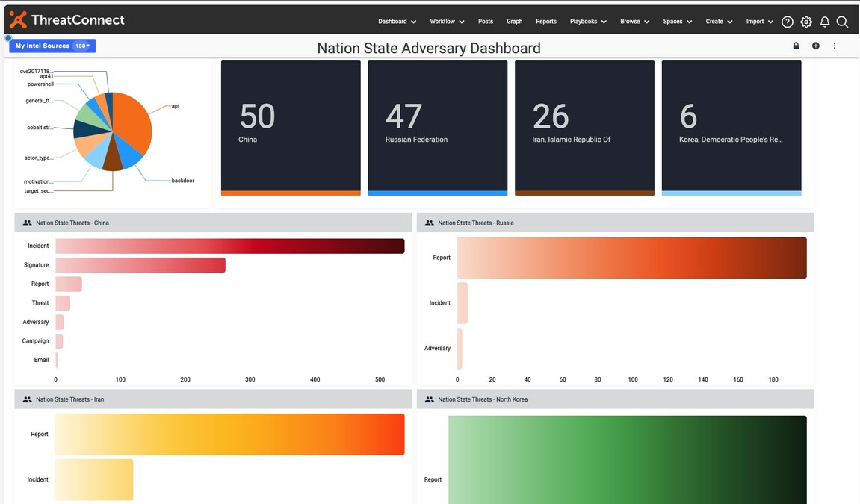Click the powershell pie label
This screenshot has height=504, width=860.
[40, 84]
